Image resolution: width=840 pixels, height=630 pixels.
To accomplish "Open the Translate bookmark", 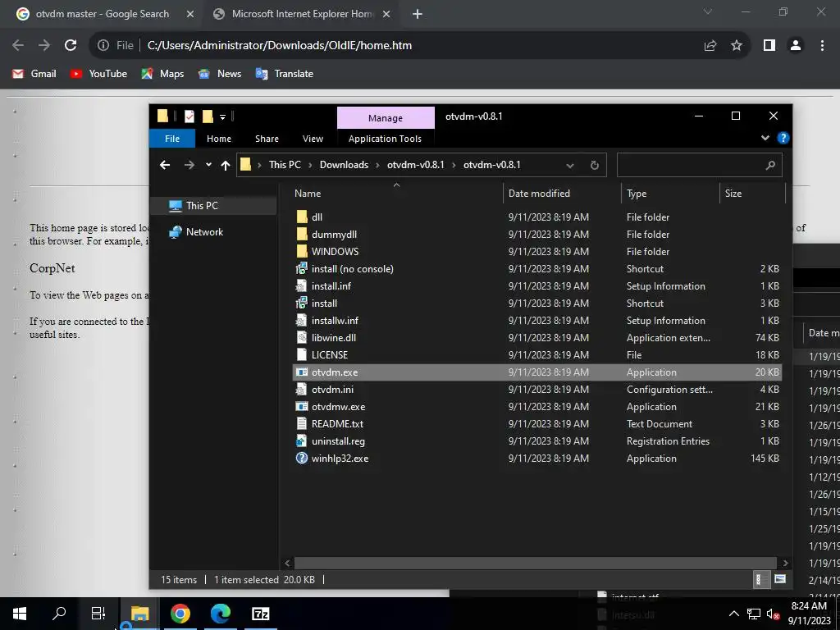I will coord(285,74).
